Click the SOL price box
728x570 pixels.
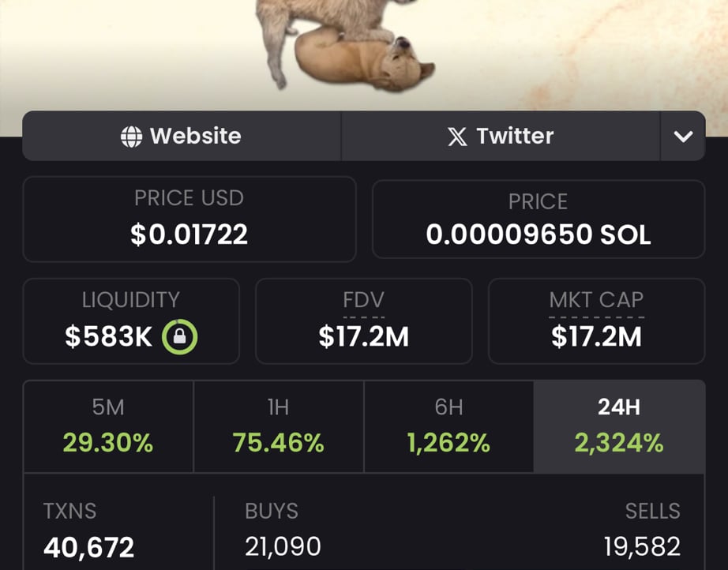tap(538, 219)
